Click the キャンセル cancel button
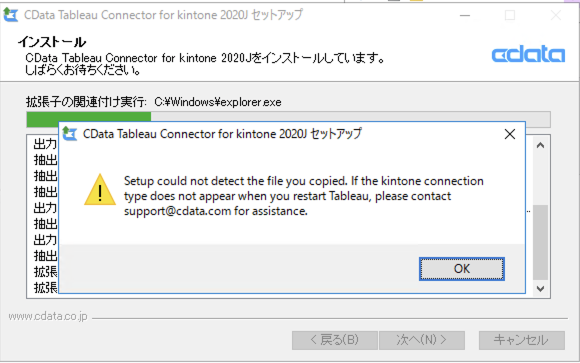The height and width of the screenshot is (363, 580). click(x=522, y=340)
